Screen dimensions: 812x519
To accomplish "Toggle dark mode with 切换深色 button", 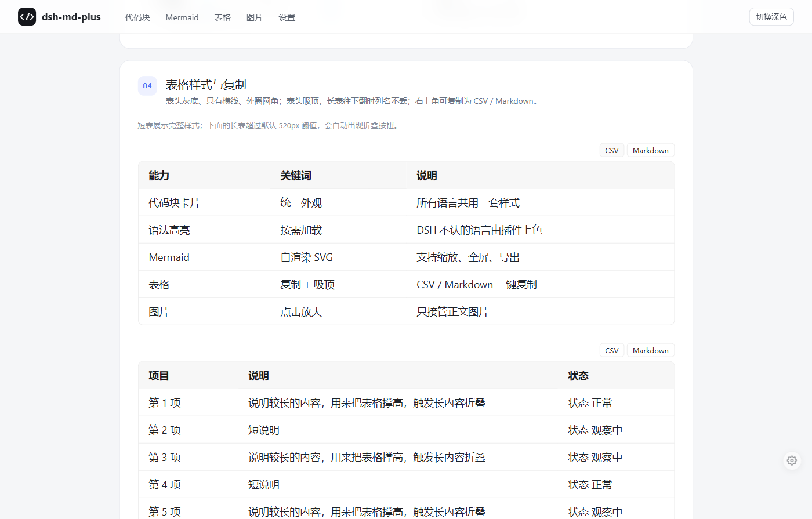I will click(771, 17).
